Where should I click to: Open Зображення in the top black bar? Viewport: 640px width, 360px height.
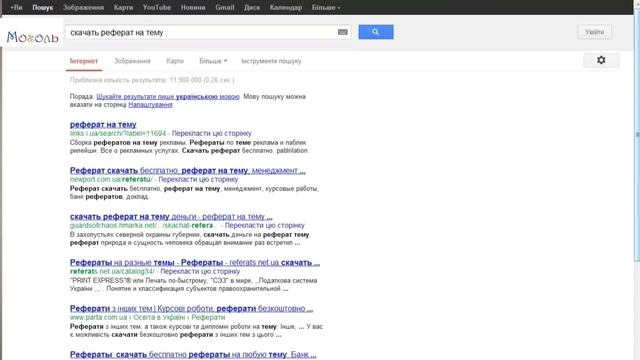coord(84,7)
